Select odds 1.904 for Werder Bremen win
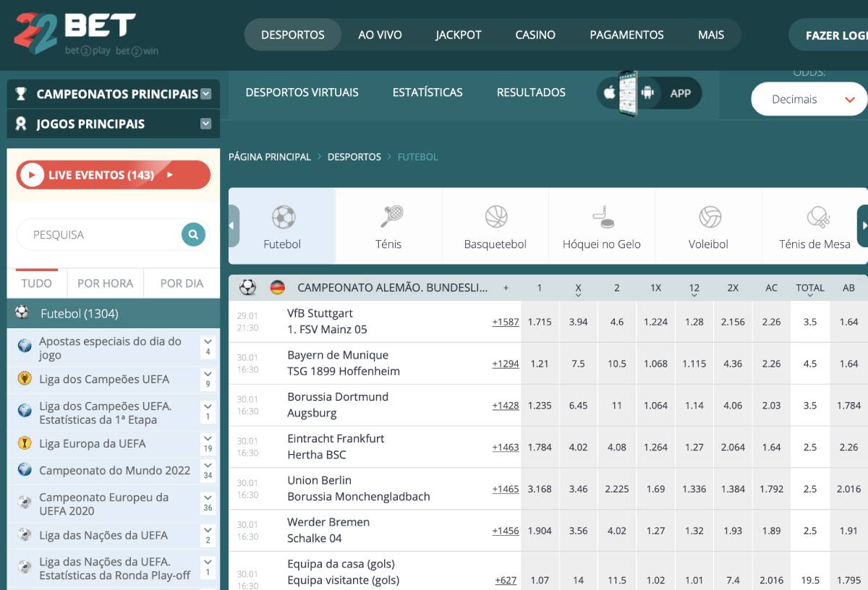Viewport: 868px width, 590px height. 540,531
